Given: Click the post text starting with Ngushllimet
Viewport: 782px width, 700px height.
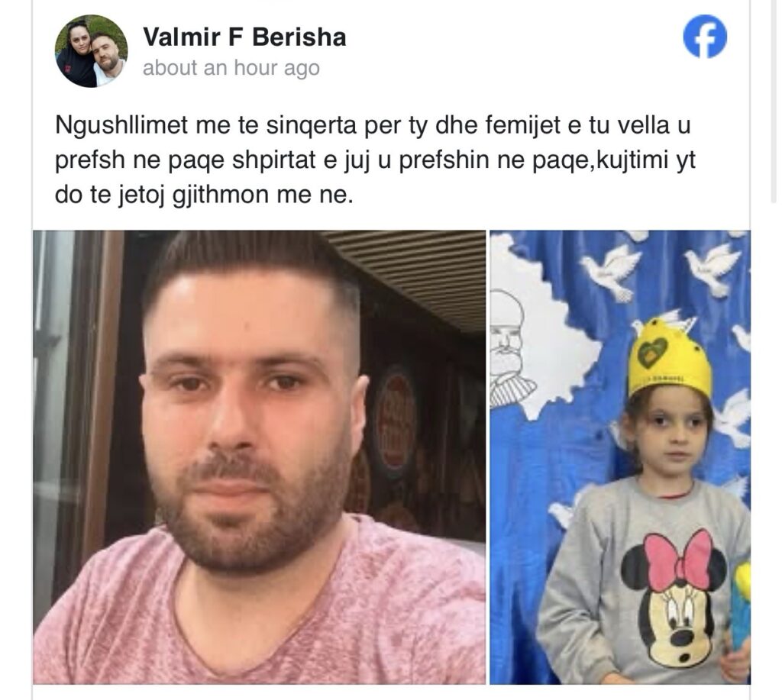Looking at the screenshot, I should pos(374,160).
